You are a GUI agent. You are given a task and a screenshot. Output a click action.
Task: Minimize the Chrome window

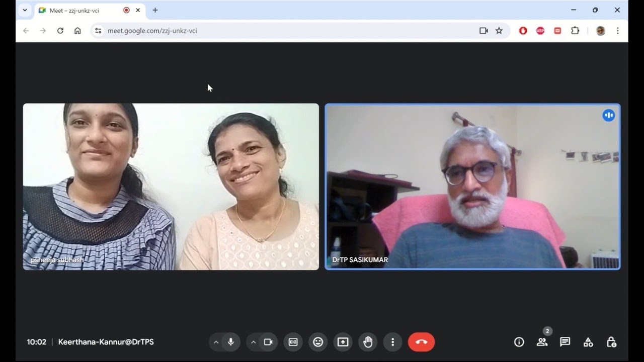click(x=574, y=10)
